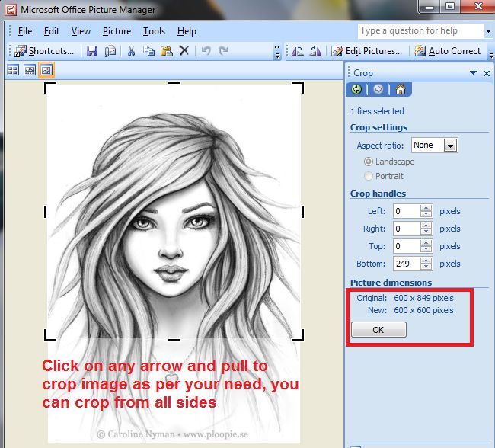Click the Copy icon in the toolbar
This screenshot has height=448, width=495.
coord(148,51)
